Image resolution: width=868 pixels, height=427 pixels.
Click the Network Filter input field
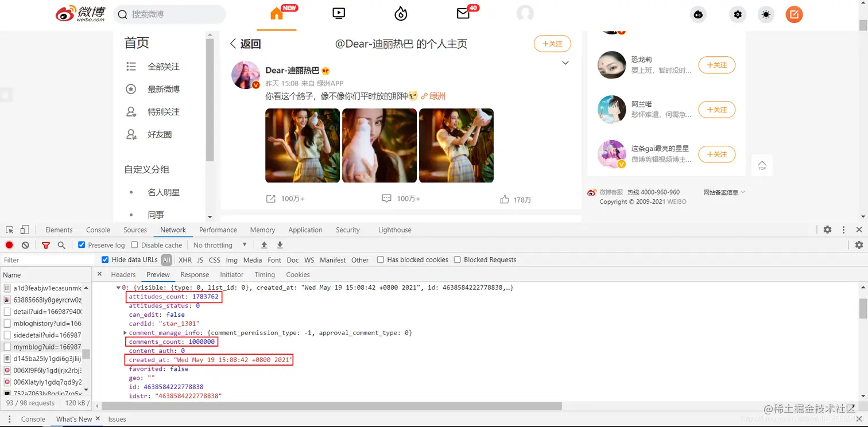tap(48, 260)
